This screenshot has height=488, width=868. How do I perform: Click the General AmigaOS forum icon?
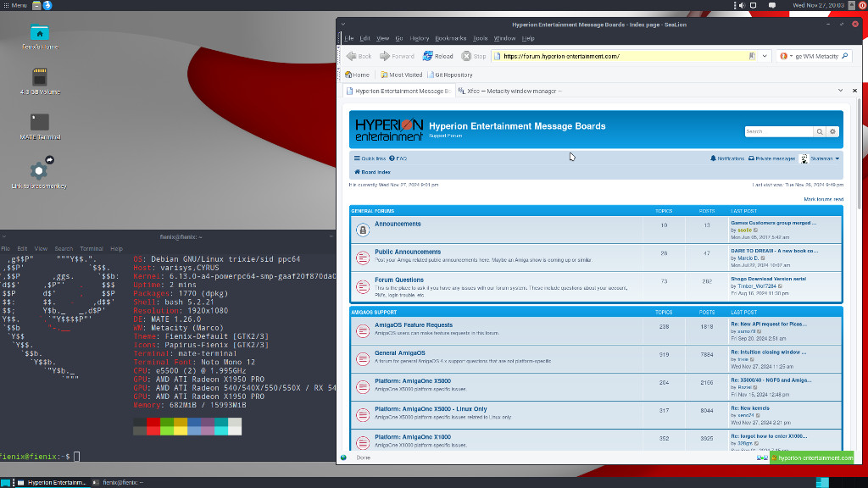coord(363,359)
